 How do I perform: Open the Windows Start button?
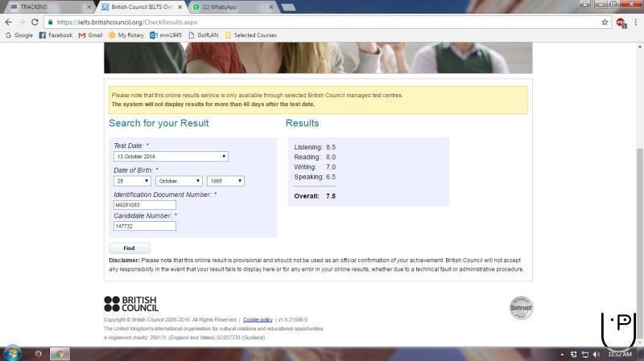[12, 354]
